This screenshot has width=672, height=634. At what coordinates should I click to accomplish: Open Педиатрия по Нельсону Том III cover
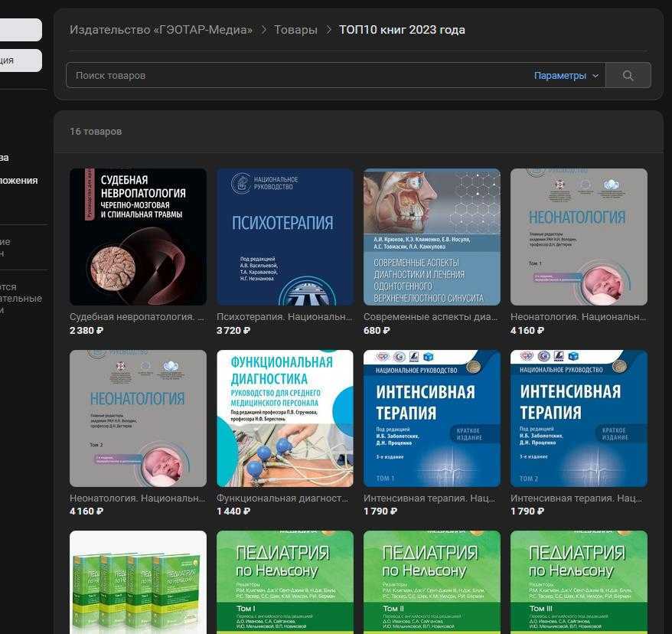(x=579, y=582)
